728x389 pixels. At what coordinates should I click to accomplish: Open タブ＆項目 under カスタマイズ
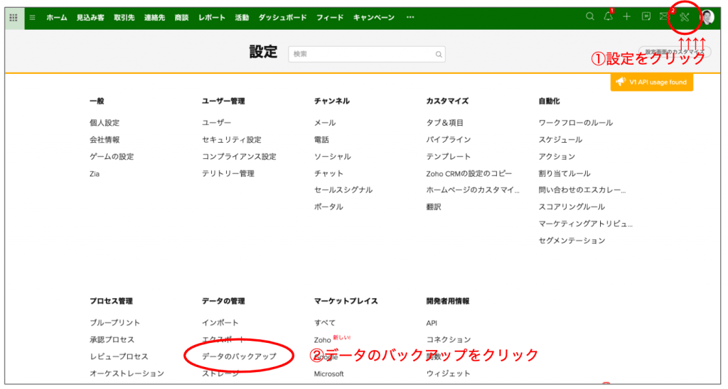(x=445, y=123)
